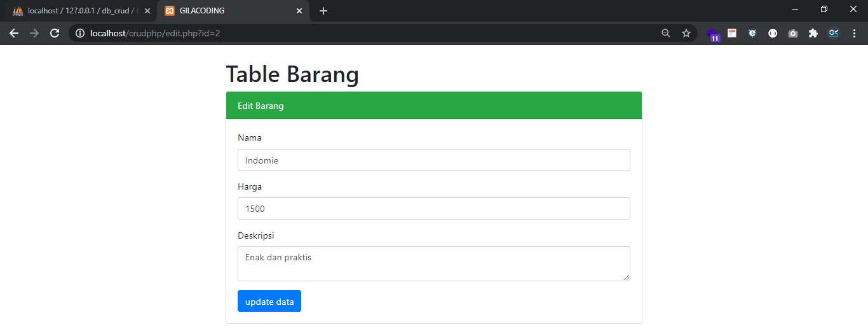
Task: Click the browser back arrow
Action: click(x=14, y=33)
